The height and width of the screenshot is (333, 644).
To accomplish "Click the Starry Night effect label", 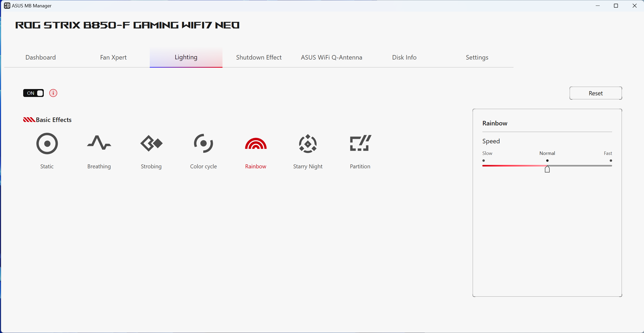I will coord(308,166).
